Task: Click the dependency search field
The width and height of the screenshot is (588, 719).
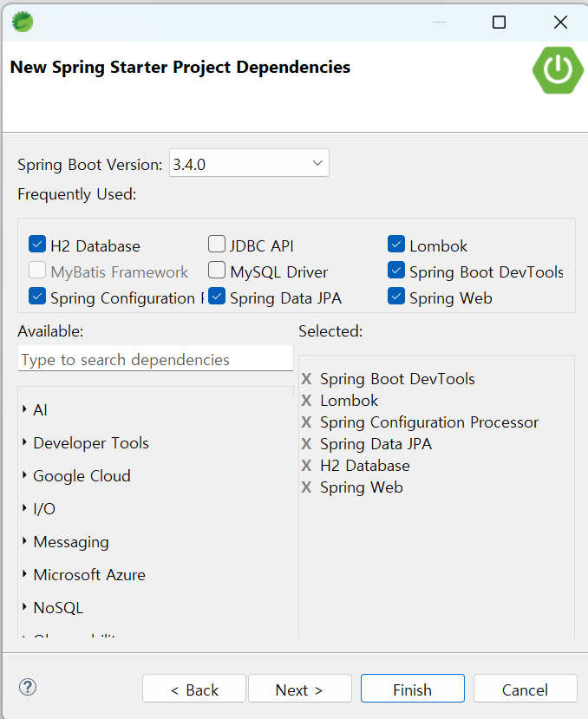Action: click(x=154, y=358)
